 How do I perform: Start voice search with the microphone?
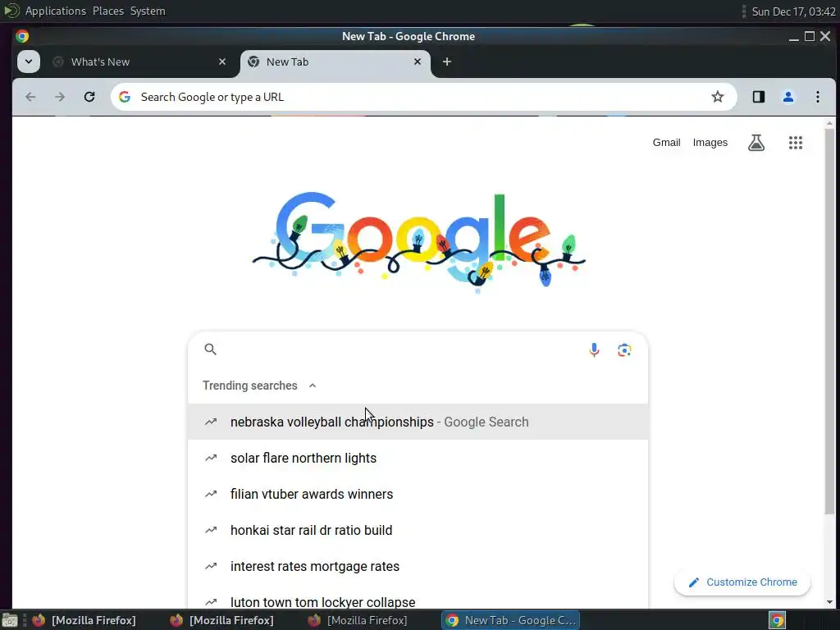click(594, 349)
